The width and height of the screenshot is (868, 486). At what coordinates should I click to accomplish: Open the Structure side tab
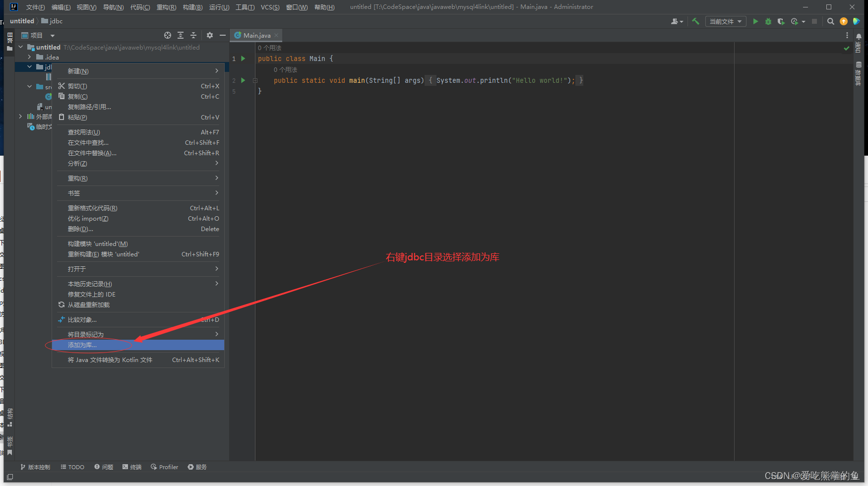click(x=9, y=418)
